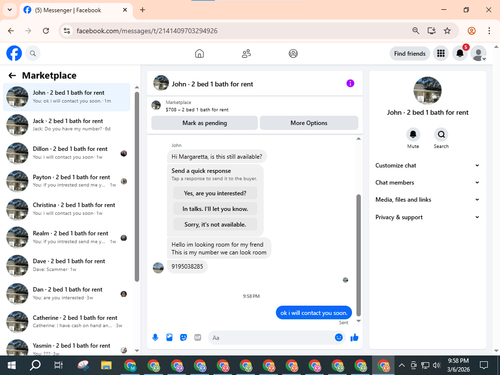Open Payton's 2 bed 1 bath conversation
This screenshot has width=500, height=375.
point(67,181)
